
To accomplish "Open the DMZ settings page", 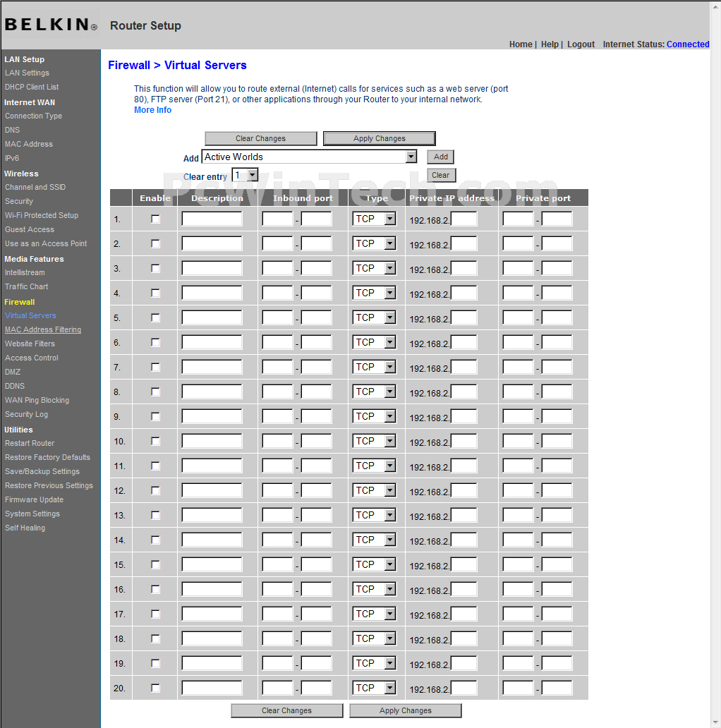I will point(13,372).
